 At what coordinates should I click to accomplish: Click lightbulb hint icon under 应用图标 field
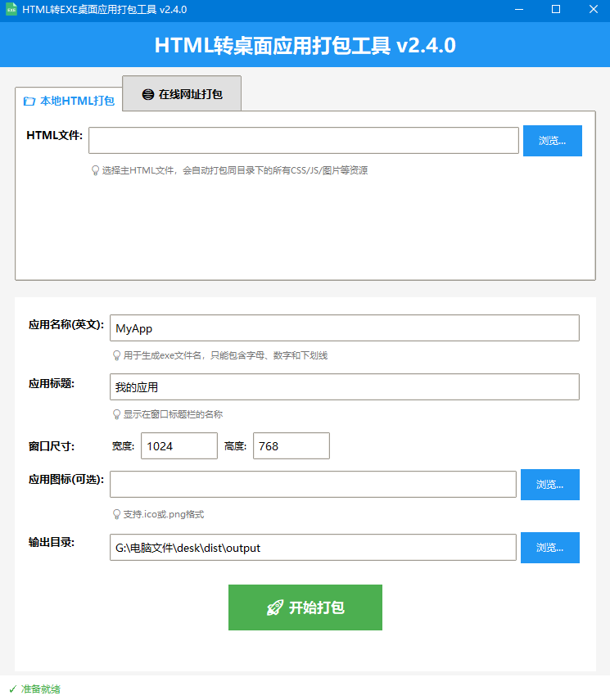tap(116, 514)
